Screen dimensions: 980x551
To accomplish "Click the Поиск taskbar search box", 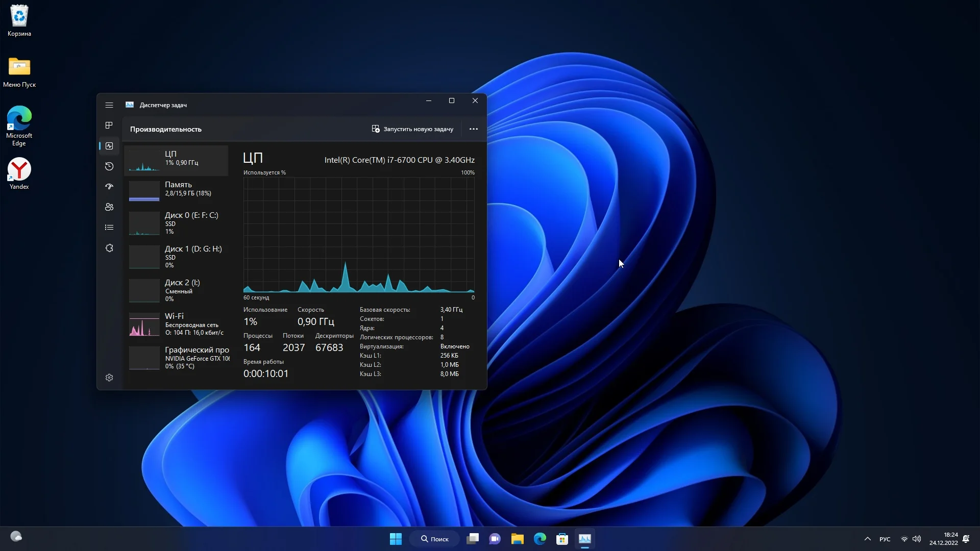I will pyautogui.click(x=434, y=539).
